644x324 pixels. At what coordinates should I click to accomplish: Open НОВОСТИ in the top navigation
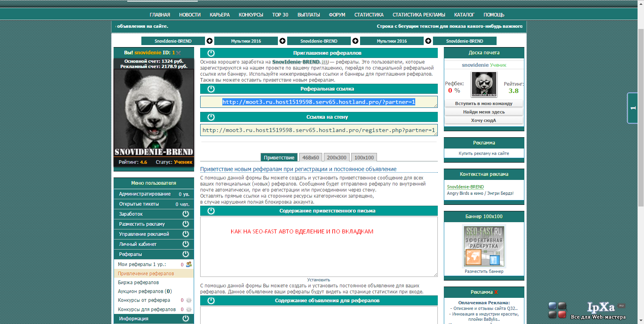click(190, 15)
